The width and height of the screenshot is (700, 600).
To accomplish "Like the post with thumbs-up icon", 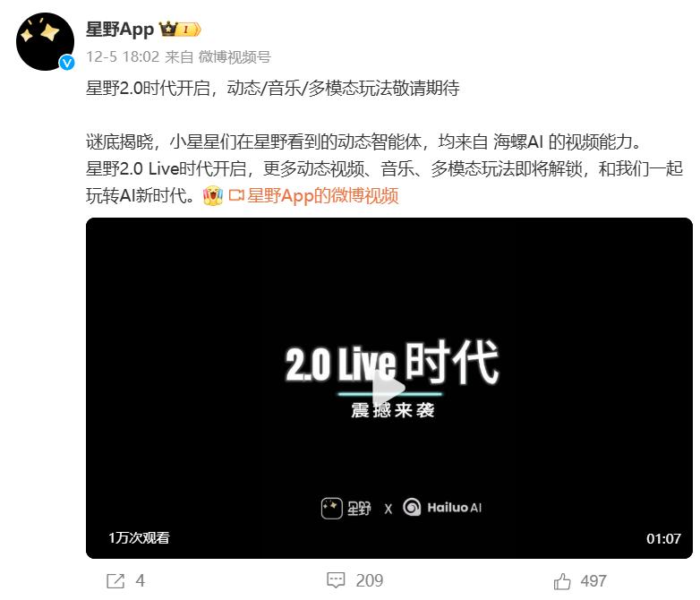I will pyautogui.click(x=562, y=581).
